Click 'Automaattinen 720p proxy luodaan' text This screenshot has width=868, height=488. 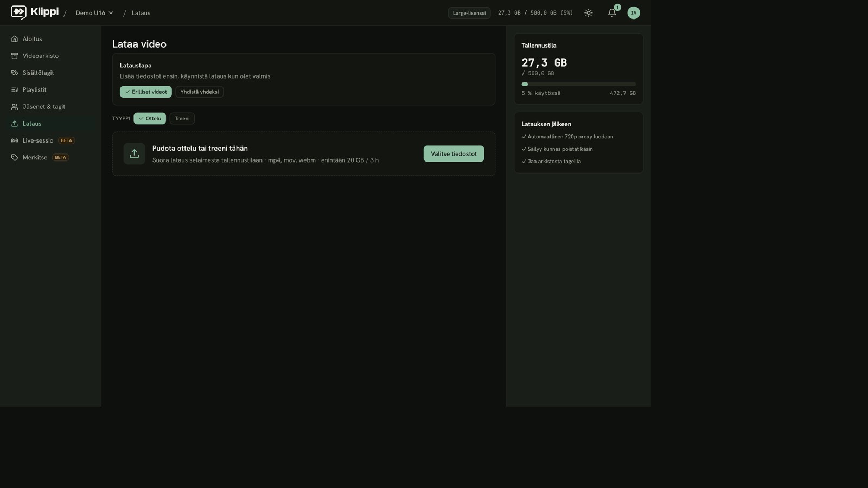coord(570,137)
